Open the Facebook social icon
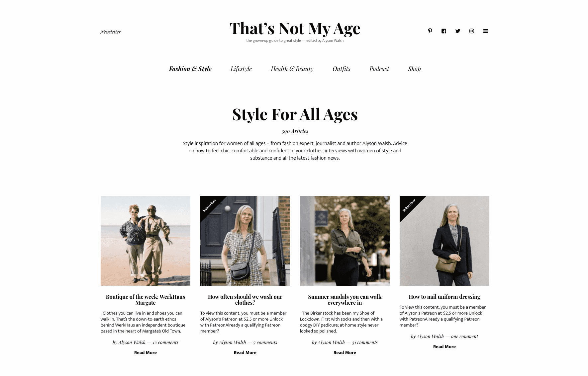 point(444,31)
